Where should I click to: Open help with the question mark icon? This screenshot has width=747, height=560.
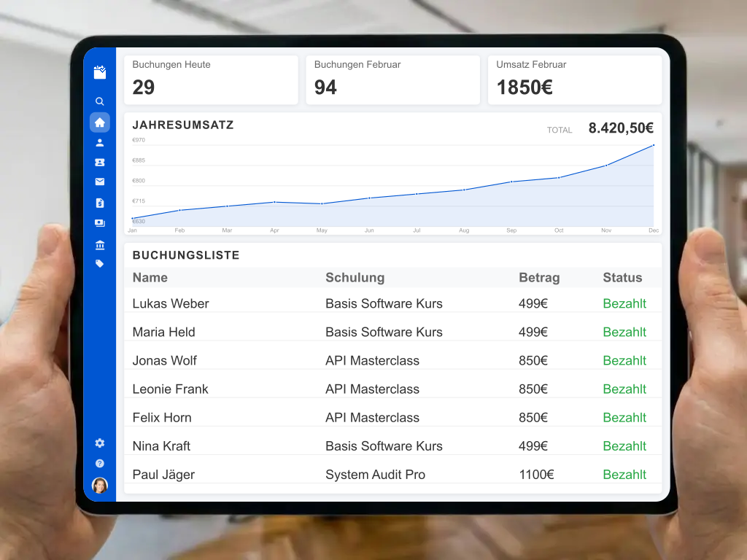[x=100, y=463]
